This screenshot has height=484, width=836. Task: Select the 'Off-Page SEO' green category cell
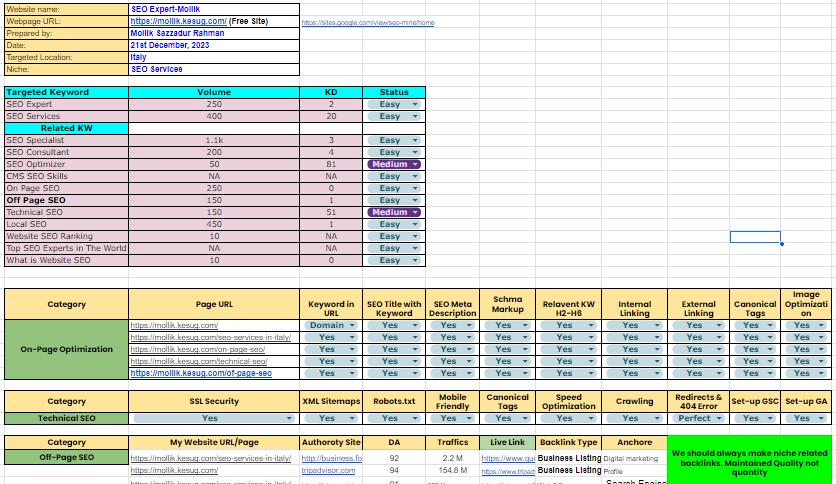coord(67,457)
